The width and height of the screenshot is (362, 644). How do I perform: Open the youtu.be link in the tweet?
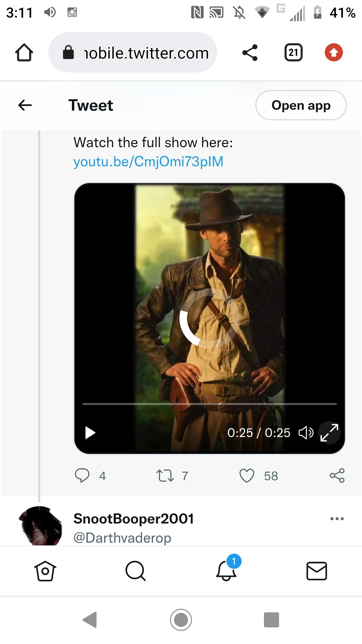pos(148,161)
